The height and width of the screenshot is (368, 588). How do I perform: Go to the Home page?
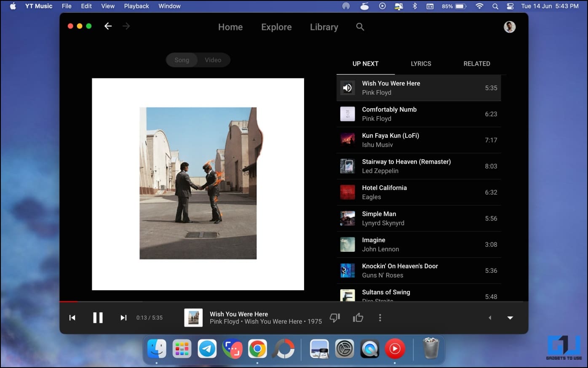coord(230,27)
